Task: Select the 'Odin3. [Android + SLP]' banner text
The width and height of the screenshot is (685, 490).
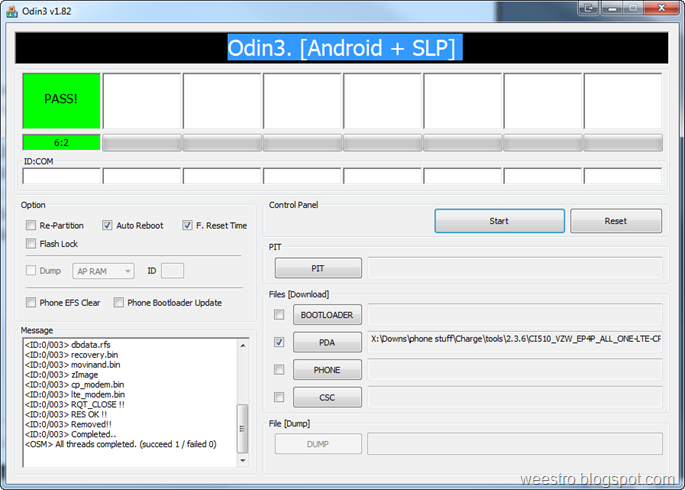Action: [345, 48]
